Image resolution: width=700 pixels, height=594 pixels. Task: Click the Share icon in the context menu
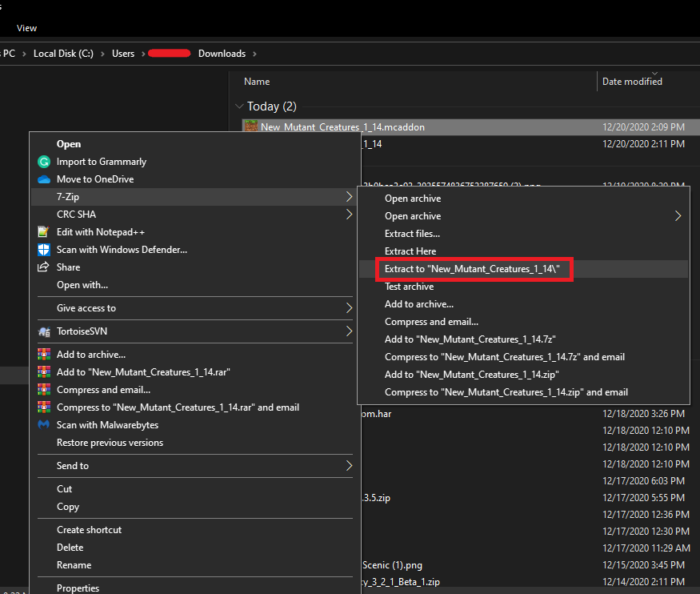click(42, 267)
